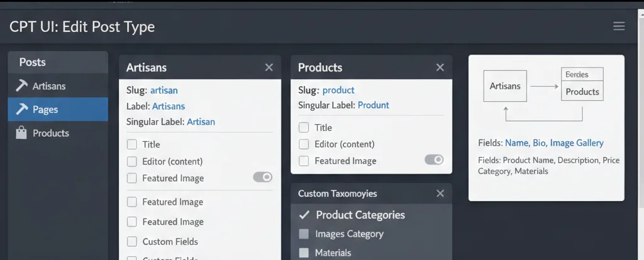Click the Artisans box in the diagram

(505, 86)
